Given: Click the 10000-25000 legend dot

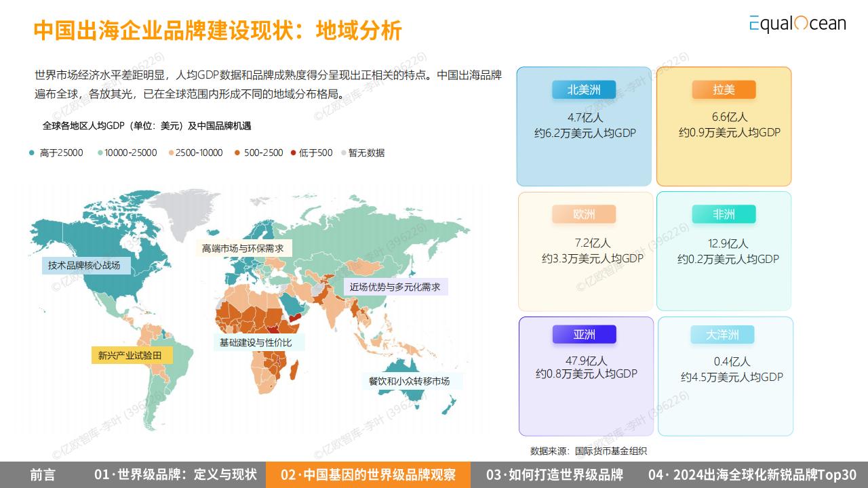Looking at the screenshot, I should 99,153.
